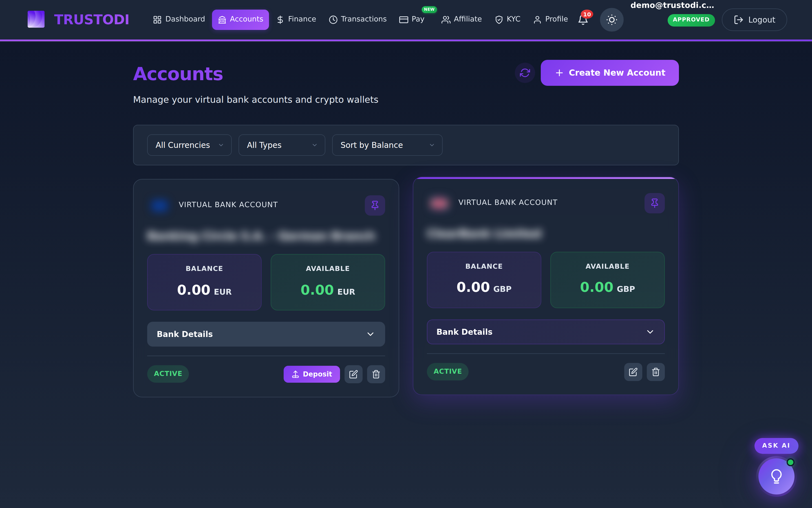
Task: Open the Pay section
Action: (412, 19)
